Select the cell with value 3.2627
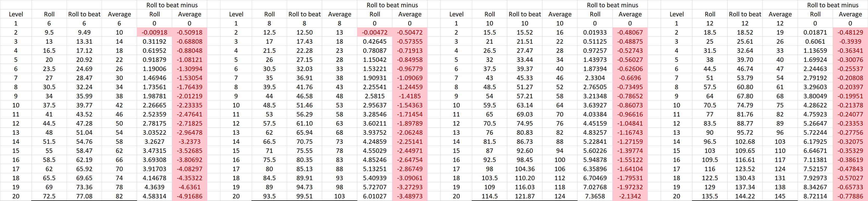 (154, 141)
